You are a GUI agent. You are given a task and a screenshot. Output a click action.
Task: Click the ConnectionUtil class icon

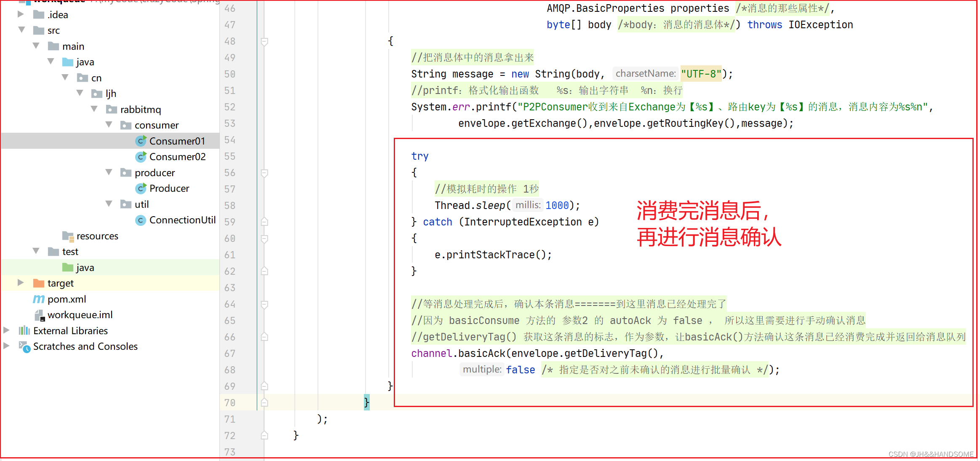click(x=141, y=220)
